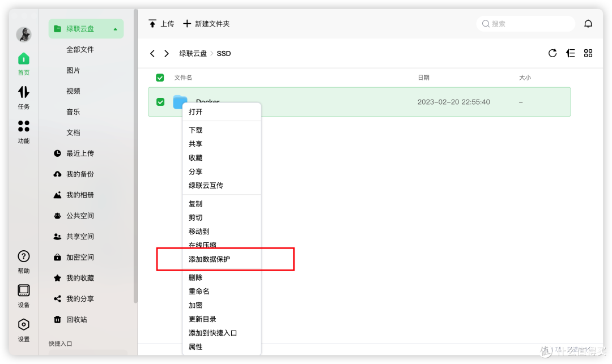The height and width of the screenshot is (364, 612).
Task: Open 我的相册 in sidebar
Action: 74,195
